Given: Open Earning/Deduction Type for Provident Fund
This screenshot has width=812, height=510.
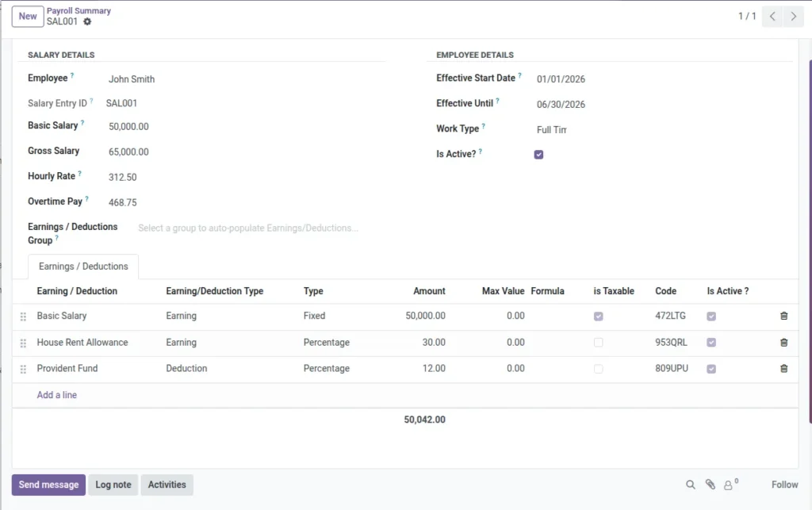Looking at the screenshot, I should click(x=186, y=369).
